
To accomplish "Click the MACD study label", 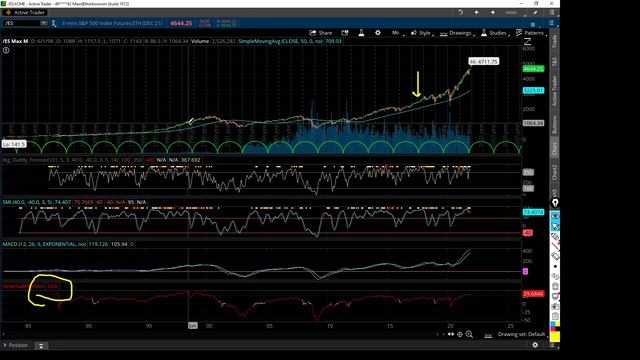I will click(44, 244).
